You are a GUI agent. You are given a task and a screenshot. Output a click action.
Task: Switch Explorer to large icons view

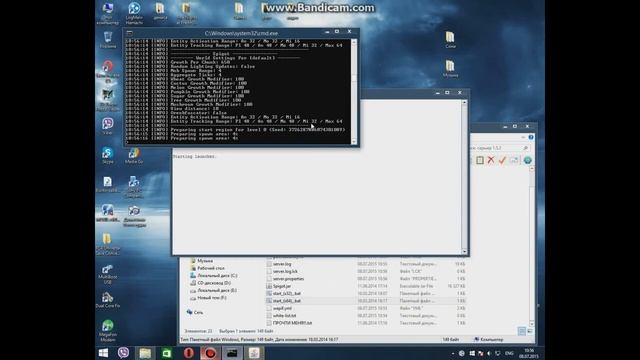coord(529,331)
